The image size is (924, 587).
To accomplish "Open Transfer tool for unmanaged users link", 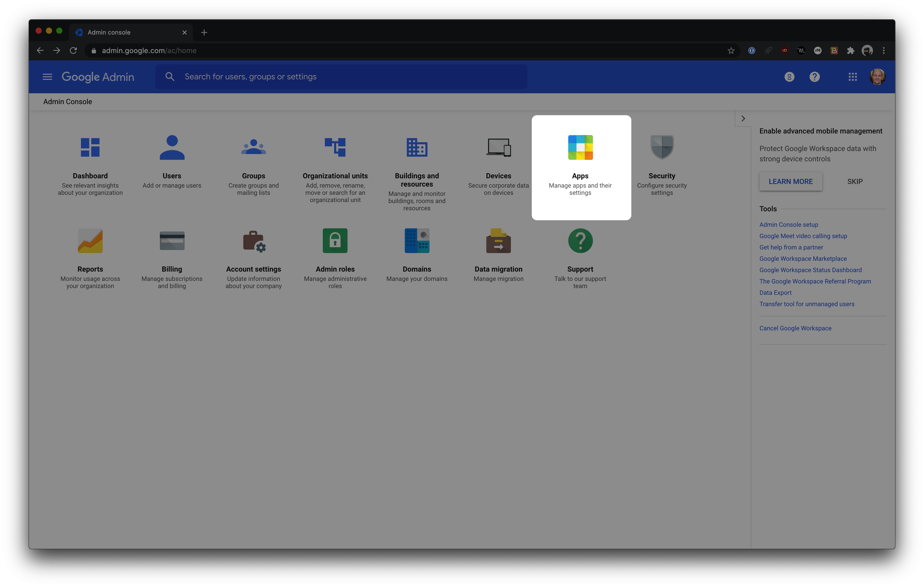I will (x=807, y=304).
